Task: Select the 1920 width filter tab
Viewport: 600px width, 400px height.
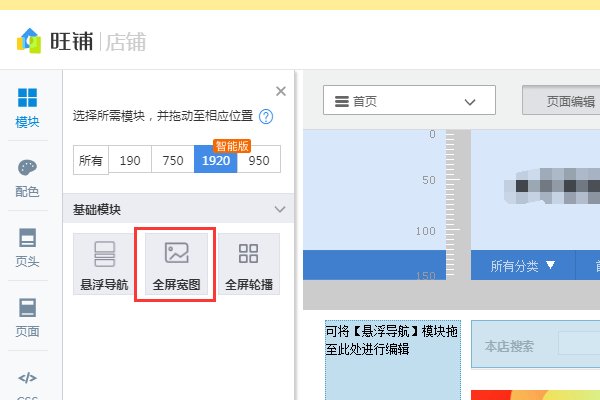Action: pyautogui.click(x=216, y=160)
